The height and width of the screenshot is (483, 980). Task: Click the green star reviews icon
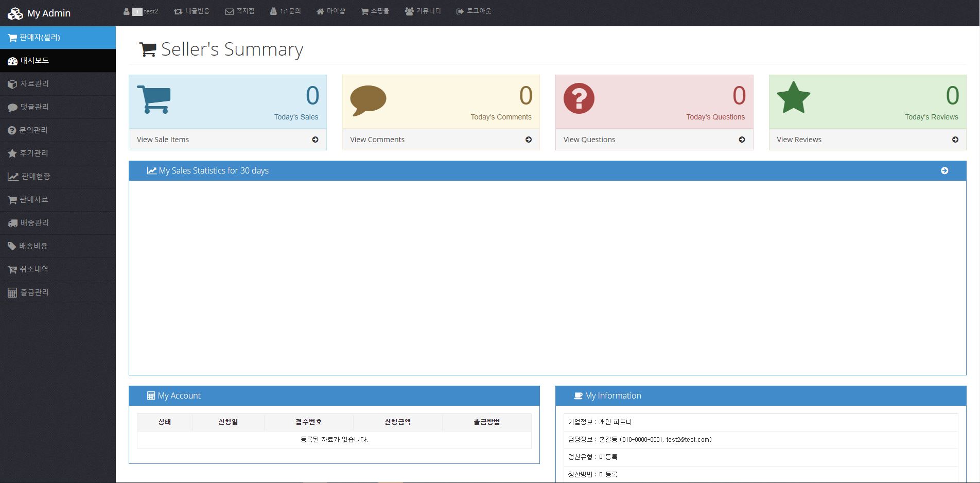point(793,98)
